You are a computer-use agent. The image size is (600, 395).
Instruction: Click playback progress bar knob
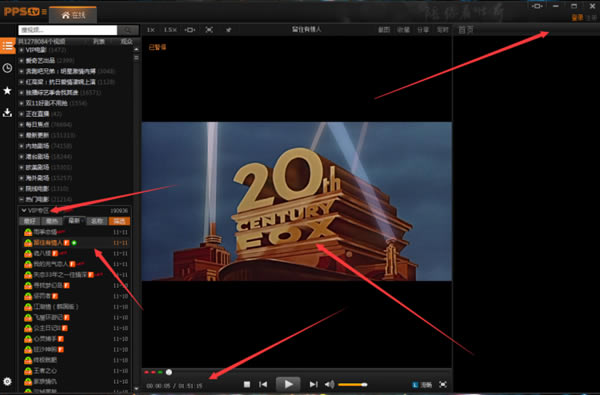click(x=169, y=372)
